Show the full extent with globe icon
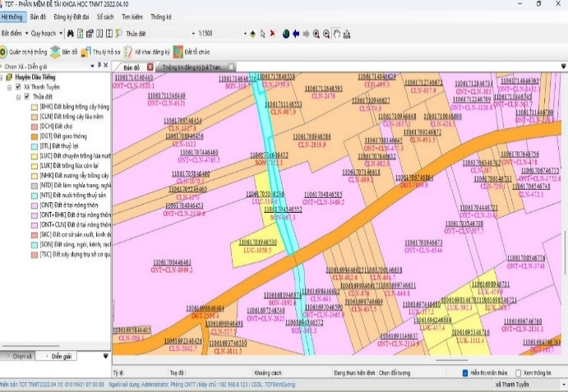Viewport: 568px width, 392px height. point(284,34)
